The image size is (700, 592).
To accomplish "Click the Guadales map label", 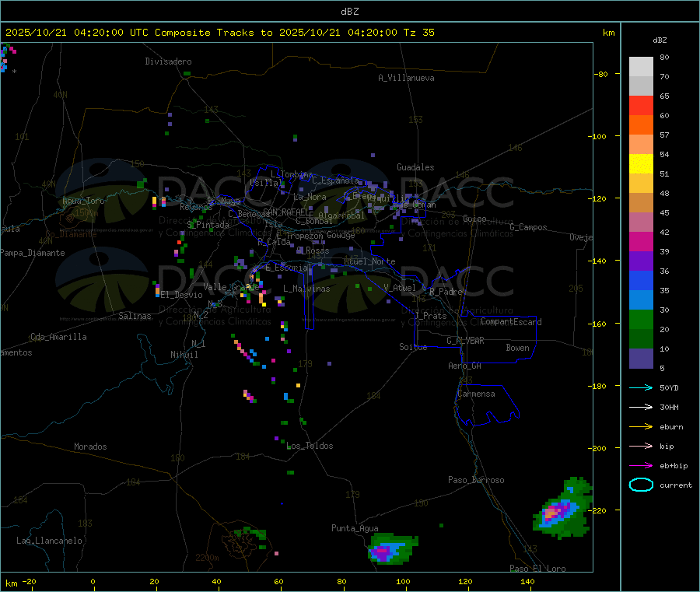I will 415,167.
